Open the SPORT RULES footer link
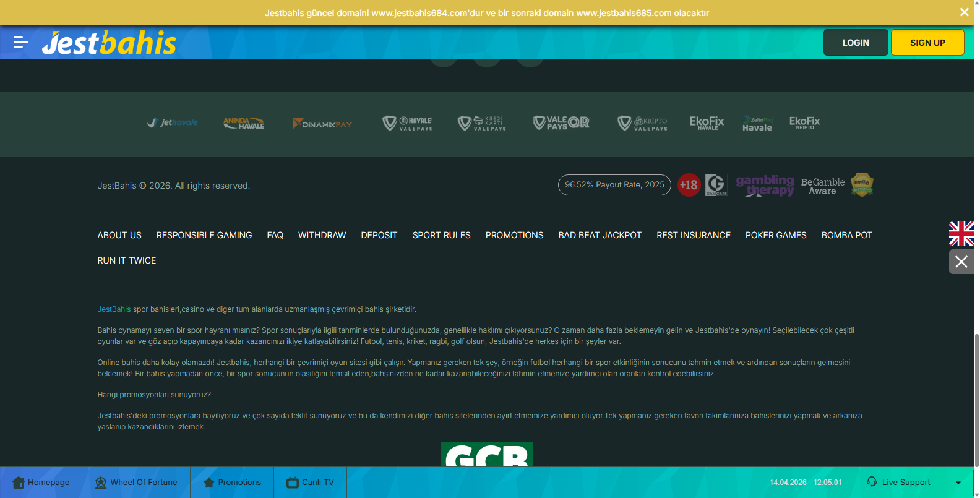 pyautogui.click(x=442, y=235)
